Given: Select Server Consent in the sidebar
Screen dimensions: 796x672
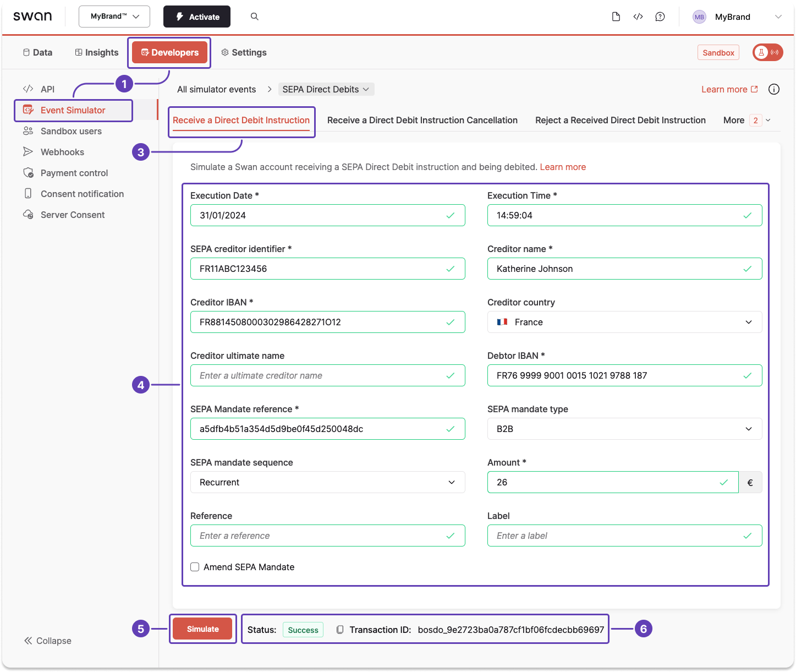Looking at the screenshot, I should click(72, 215).
